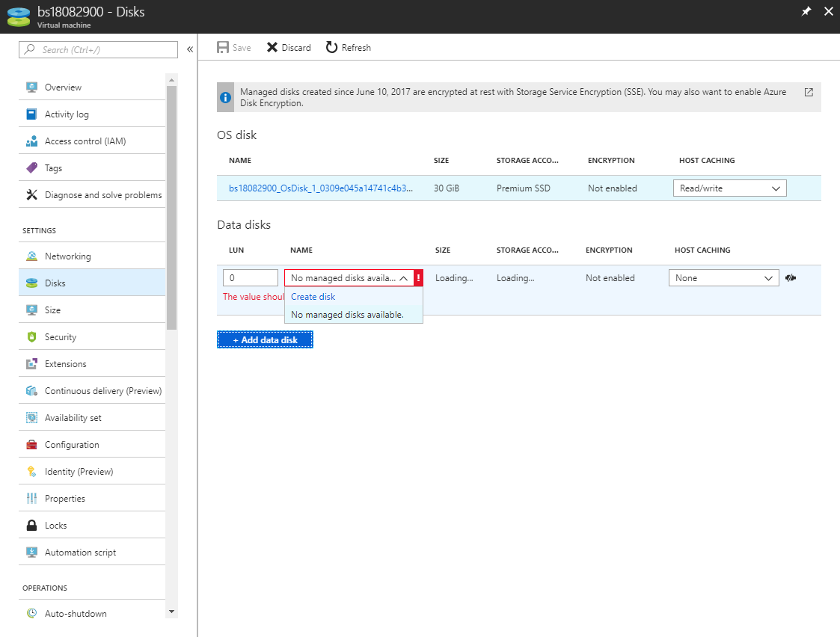
Task: Open the OS disk name link
Action: [x=320, y=188]
